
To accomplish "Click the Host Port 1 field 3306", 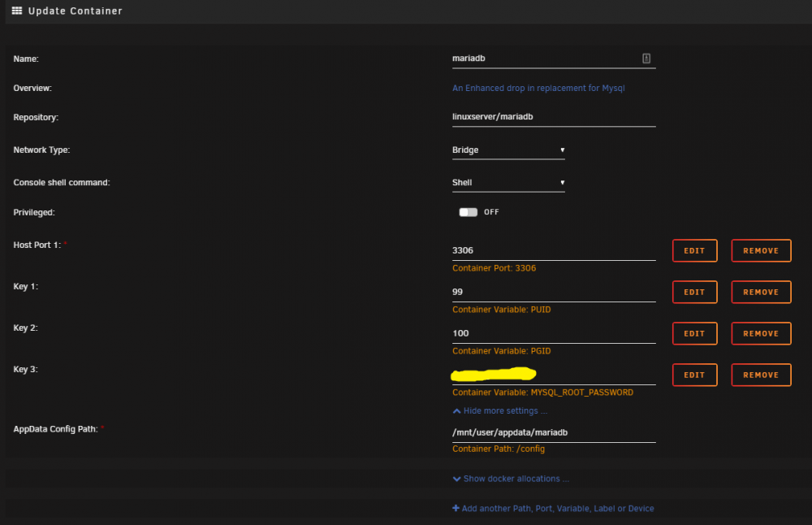I will click(x=554, y=251).
